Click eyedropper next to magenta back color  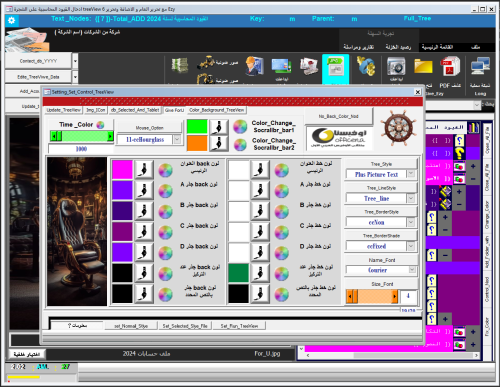point(144,170)
